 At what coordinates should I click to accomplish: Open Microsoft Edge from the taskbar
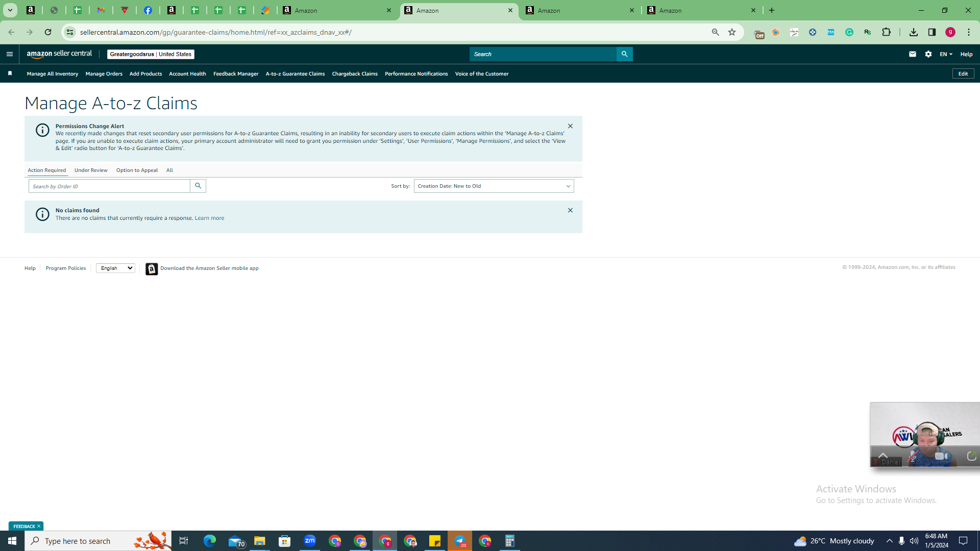coord(210,541)
